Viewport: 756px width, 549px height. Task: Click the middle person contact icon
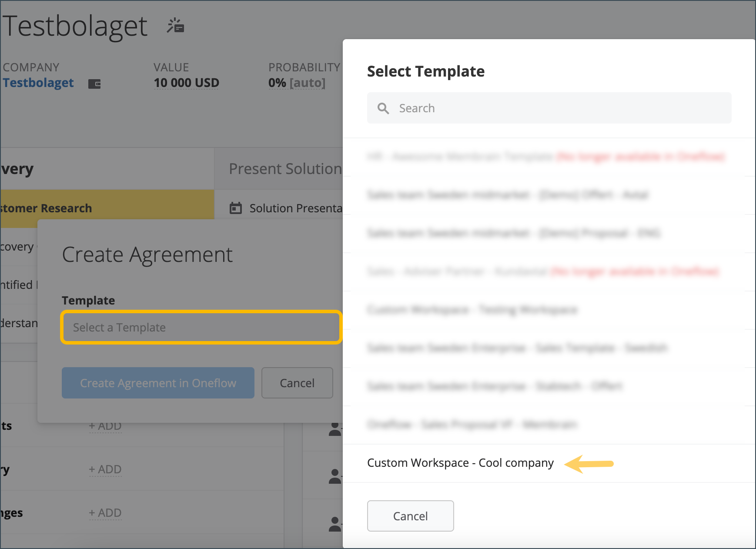pos(335,476)
